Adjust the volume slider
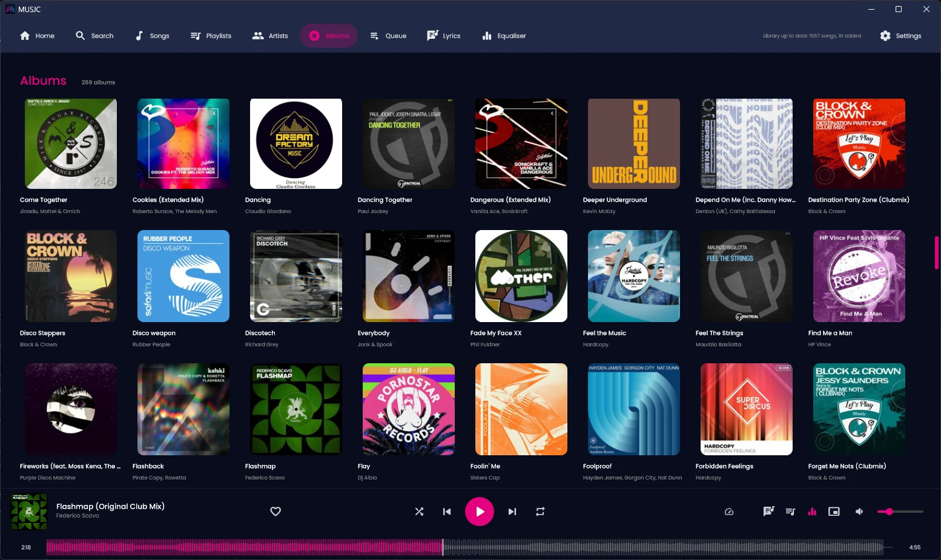The width and height of the screenshot is (941, 560). point(900,512)
